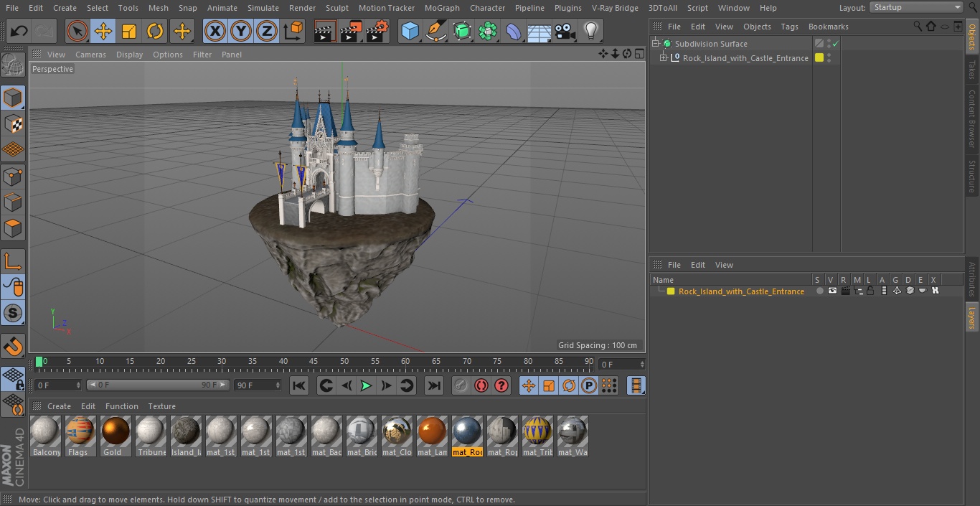Open the Sculpt menu

[336, 8]
